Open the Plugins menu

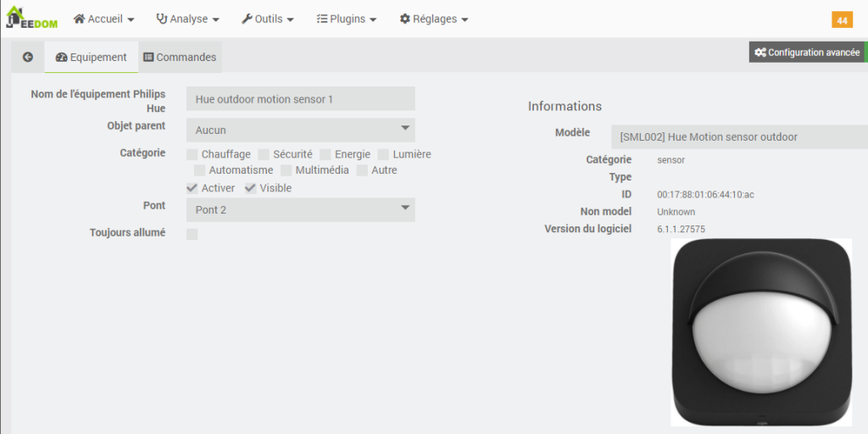347,19
